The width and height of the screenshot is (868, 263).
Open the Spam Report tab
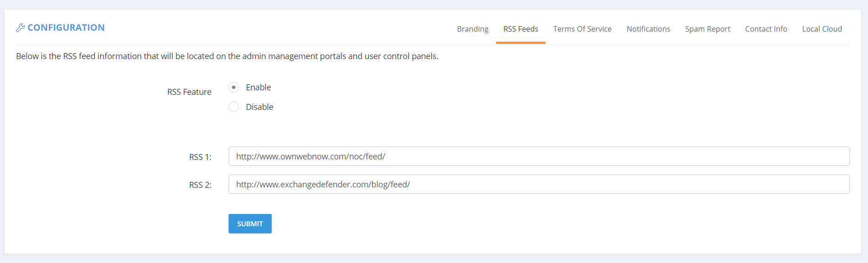pyautogui.click(x=707, y=29)
